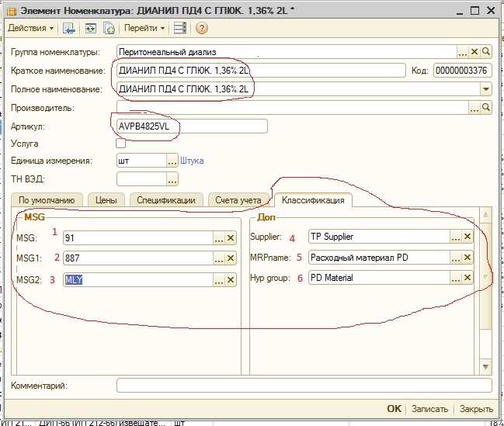Toggle the Услуга checkbox
504x426 pixels.
(120, 144)
